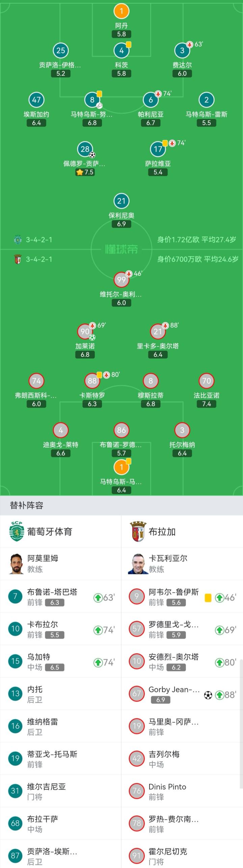Tap the 布拉加 team name header

[162, 531]
